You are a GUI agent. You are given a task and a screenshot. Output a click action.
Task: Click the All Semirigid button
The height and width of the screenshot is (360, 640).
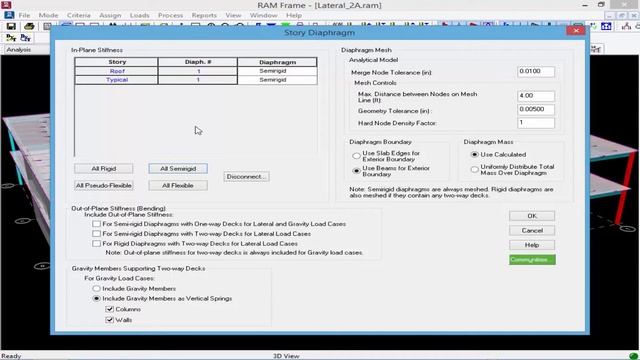tap(178, 169)
